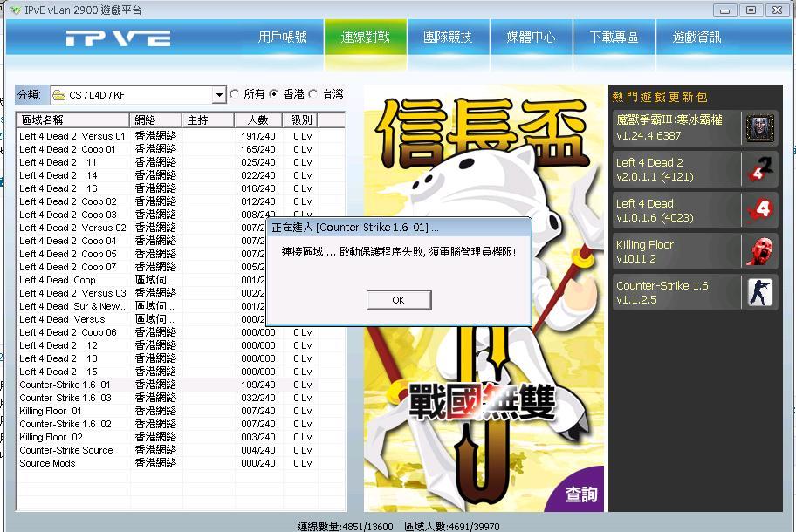Open the 下載專區 tab
The image size is (796, 532).
tap(614, 37)
